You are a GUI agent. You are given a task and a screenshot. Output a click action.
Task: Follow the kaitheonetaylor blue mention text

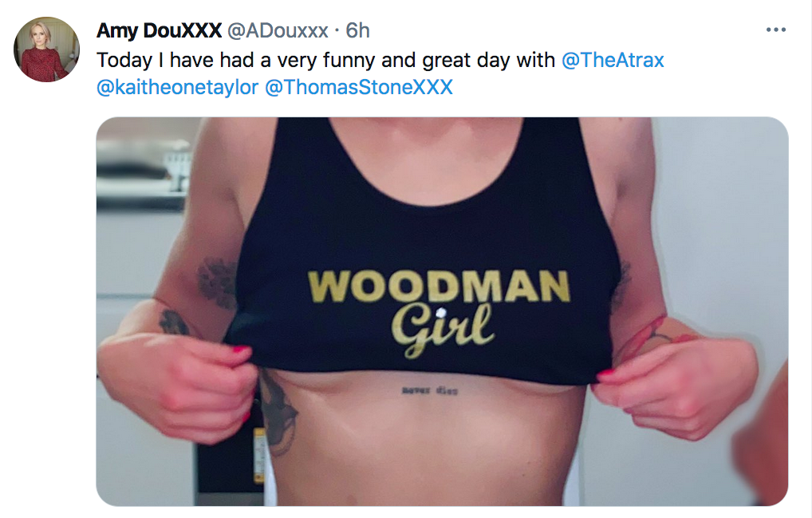tap(177, 87)
